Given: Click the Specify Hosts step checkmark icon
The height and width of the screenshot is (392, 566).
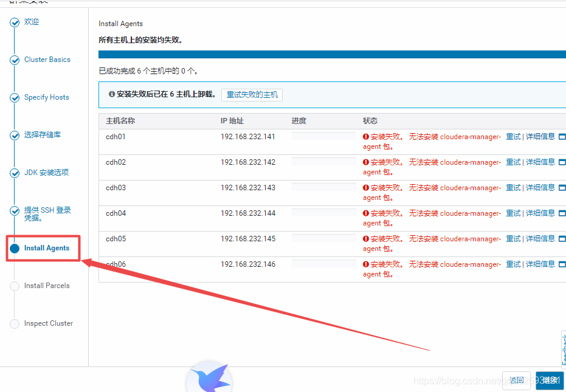Looking at the screenshot, I should (x=15, y=98).
